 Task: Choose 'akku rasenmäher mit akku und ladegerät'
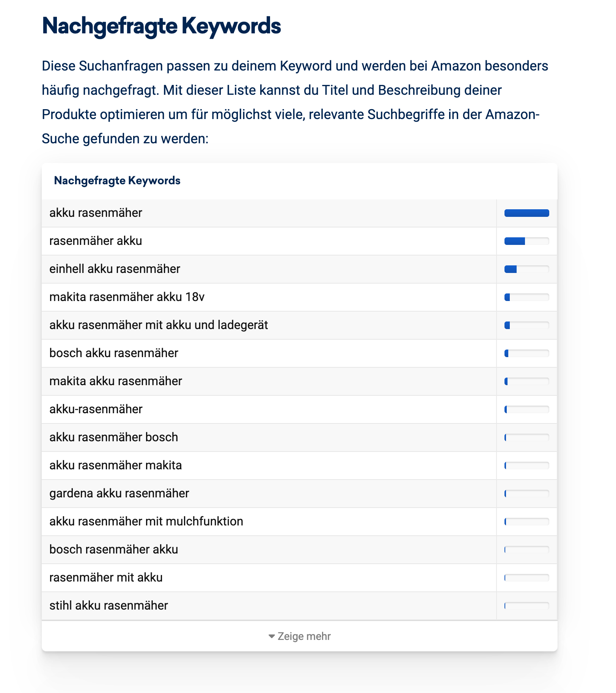pos(159,325)
